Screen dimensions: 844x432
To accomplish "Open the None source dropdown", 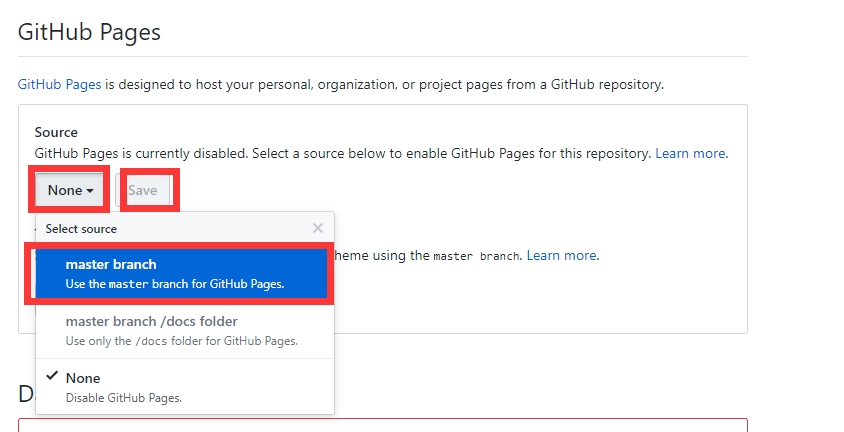I will tap(69, 190).
